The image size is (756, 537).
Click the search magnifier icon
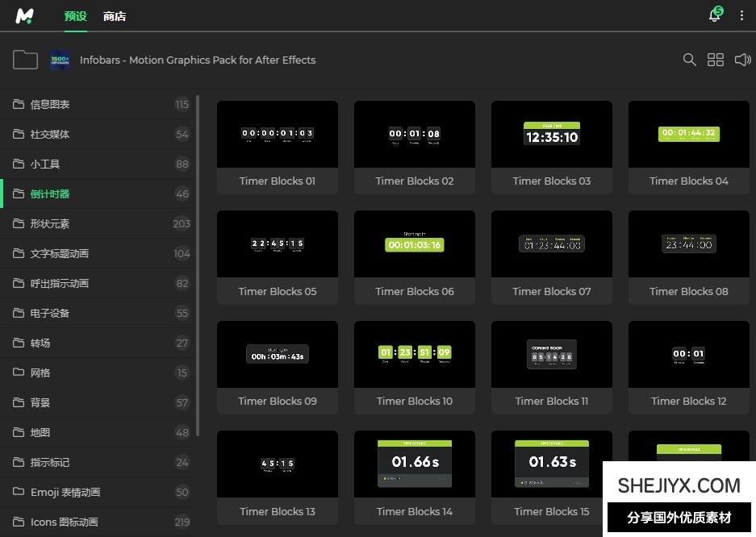pyautogui.click(x=689, y=60)
